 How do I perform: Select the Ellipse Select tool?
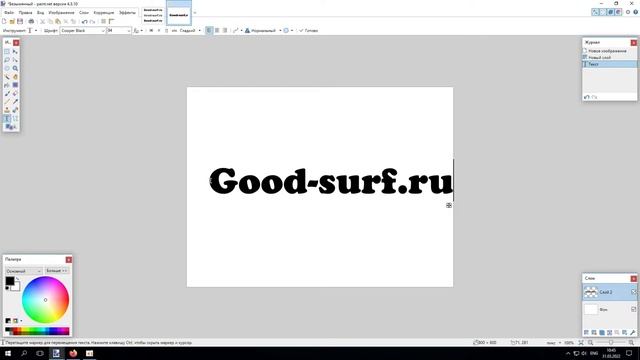click(x=7, y=68)
